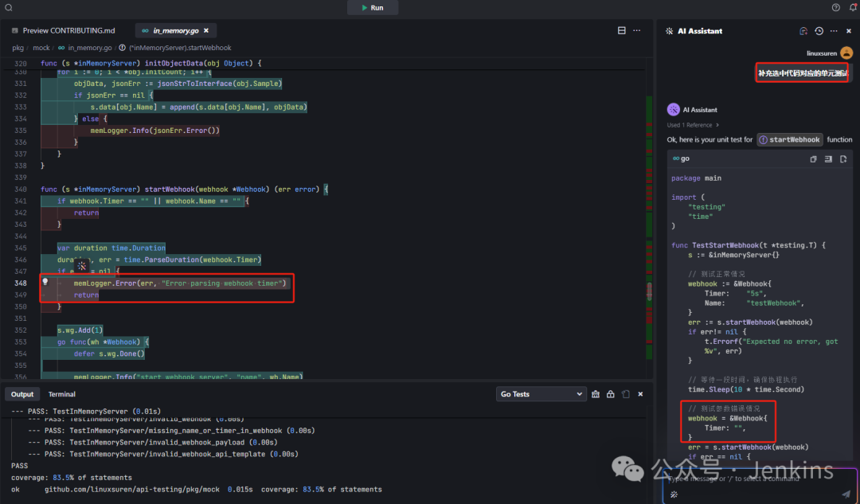Click line number 348
The height and width of the screenshot is (504, 860).
coord(20,283)
